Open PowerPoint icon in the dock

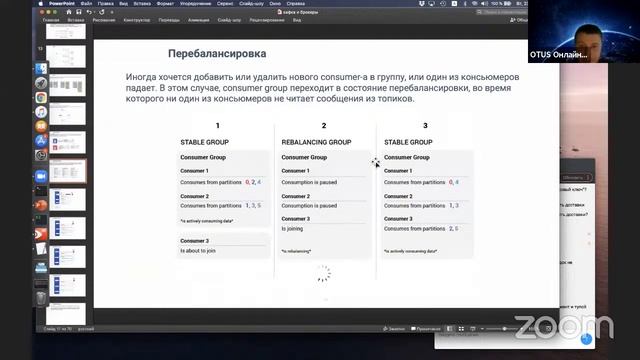(x=41, y=205)
